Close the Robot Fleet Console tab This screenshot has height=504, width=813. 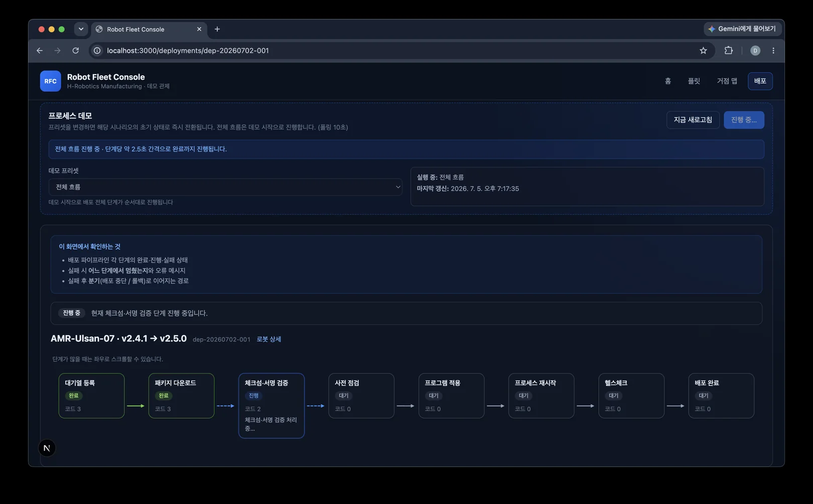click(199, 29)
